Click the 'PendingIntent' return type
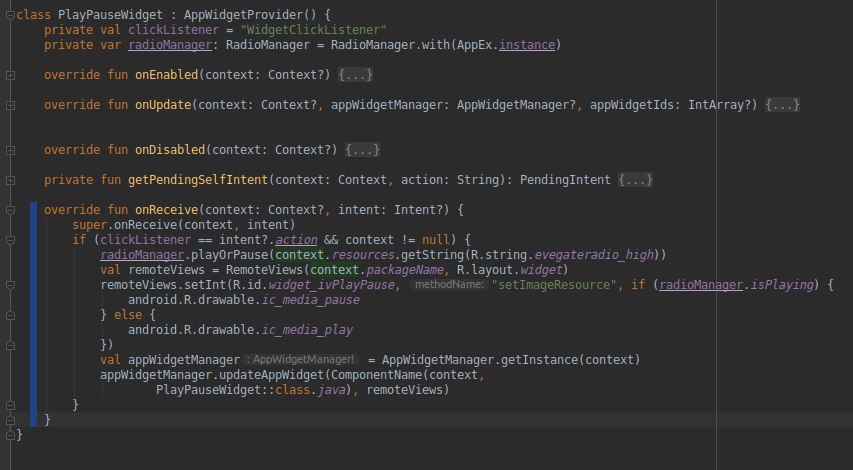This screenshot has width=853, height=470. [565, 180]
